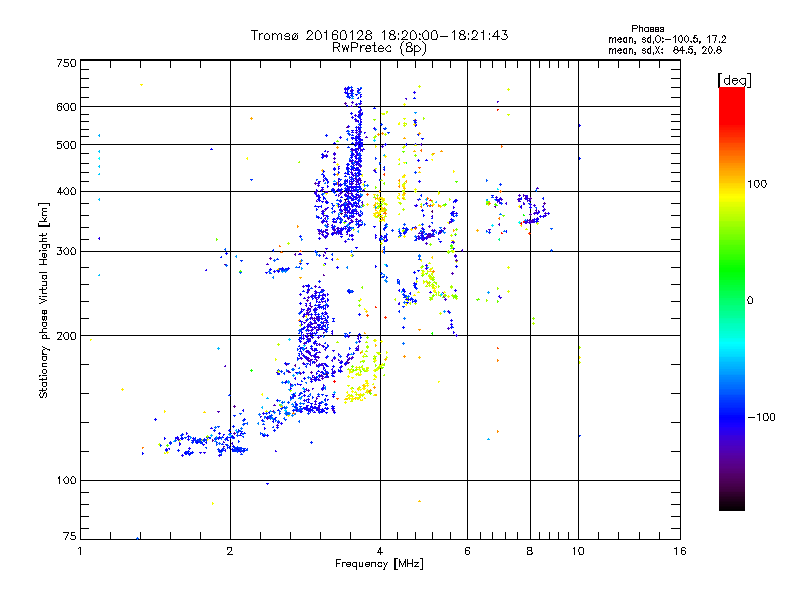Viewport: 800px width, 600px height.
Task: Click the y-axis tick label '75'
Action: (x=70, y=536)
